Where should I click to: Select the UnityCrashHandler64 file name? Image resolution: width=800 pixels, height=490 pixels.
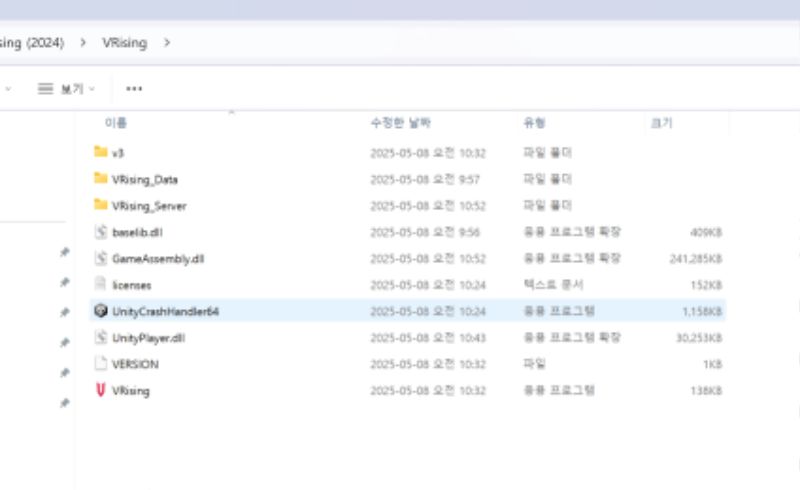tap(165, 312)
